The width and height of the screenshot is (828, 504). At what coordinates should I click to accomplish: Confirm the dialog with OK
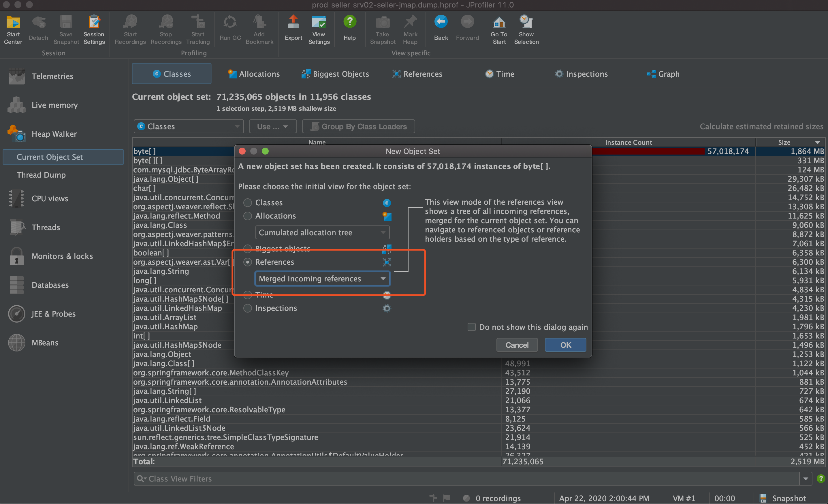click(x=565, y=345)
